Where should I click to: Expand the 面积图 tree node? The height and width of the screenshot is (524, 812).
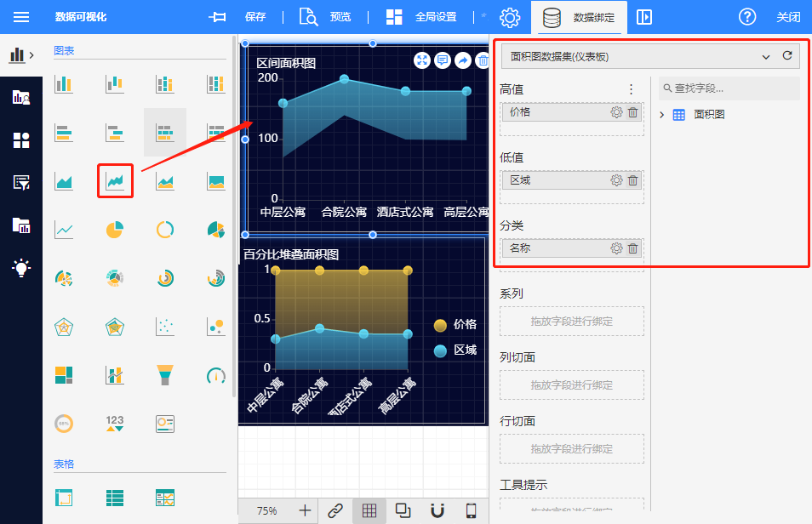663,115
